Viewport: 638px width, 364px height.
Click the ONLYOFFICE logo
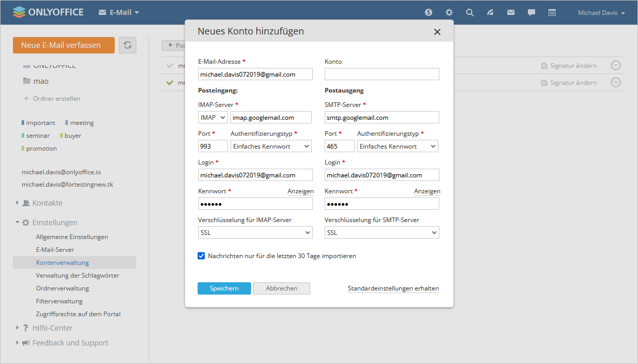pyautogui.click(x=48, y=12)
